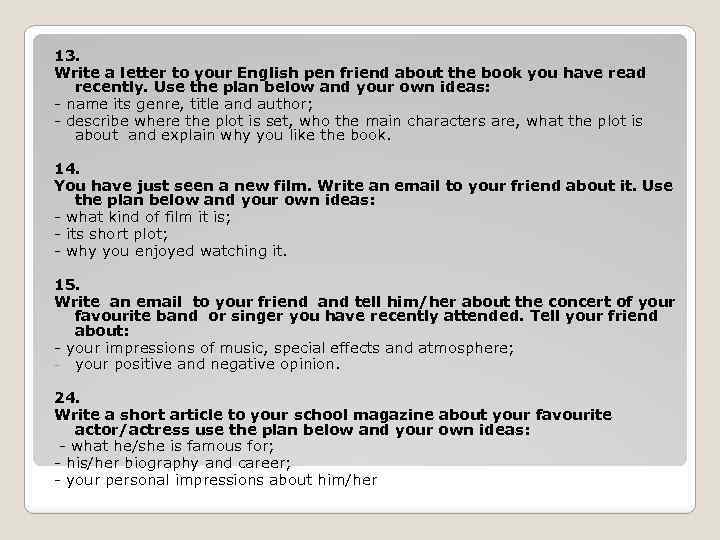Click the 'Write an email to your friend and tell him/her' line
This screenshot has width=720, height=540.
365,300
